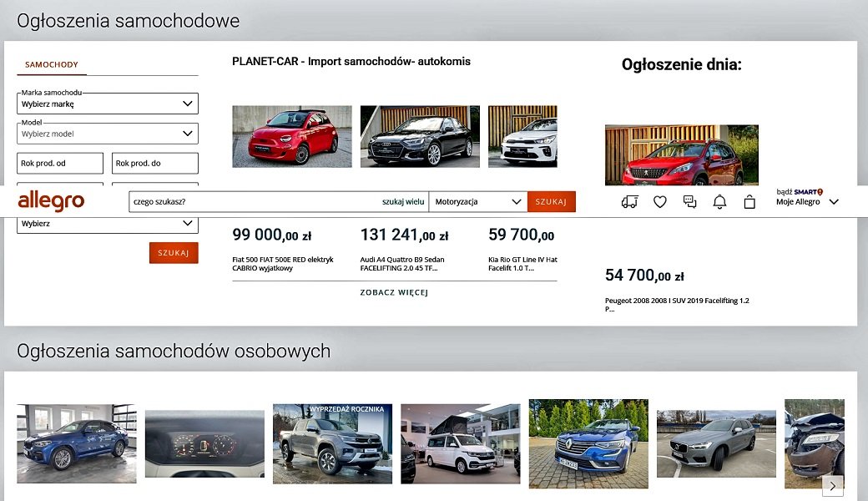The height and width of the screenshot is (501, 868).
Task: Click the czego szukasz search field
Action: (250, 202)
